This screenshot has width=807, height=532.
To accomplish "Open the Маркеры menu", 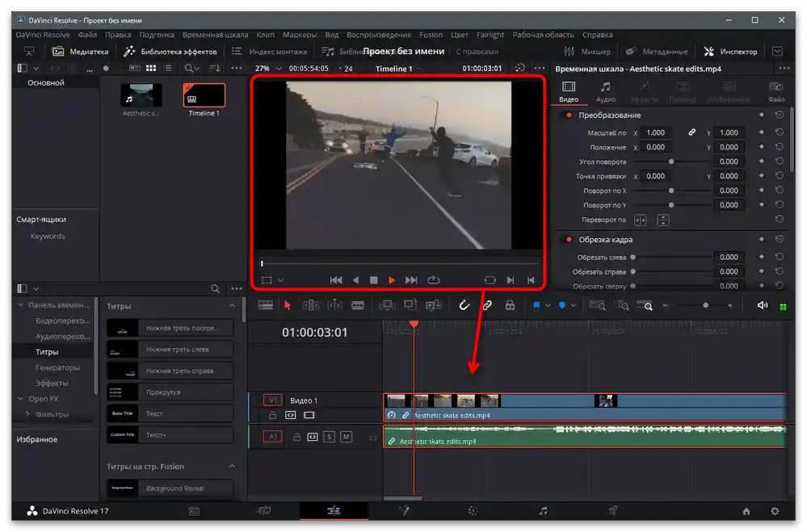I will click(300, 35).
